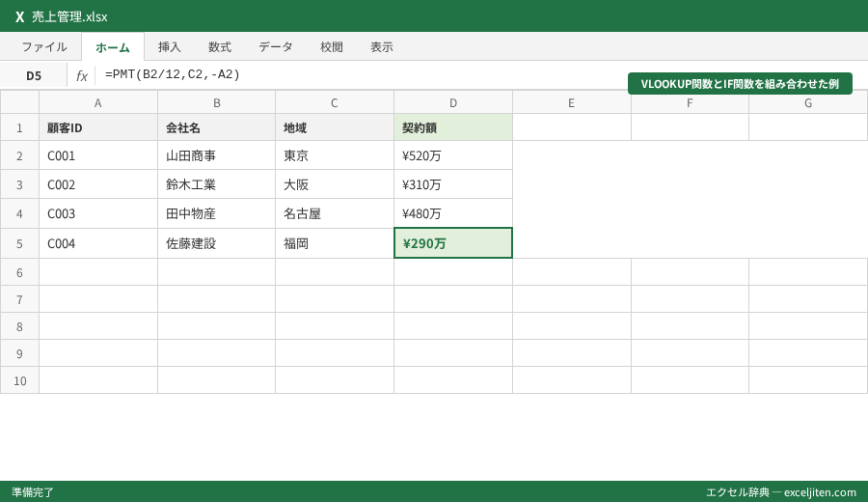The image size is (868, 502).
Task: Open the データ tab
Action: pos(276,47)
